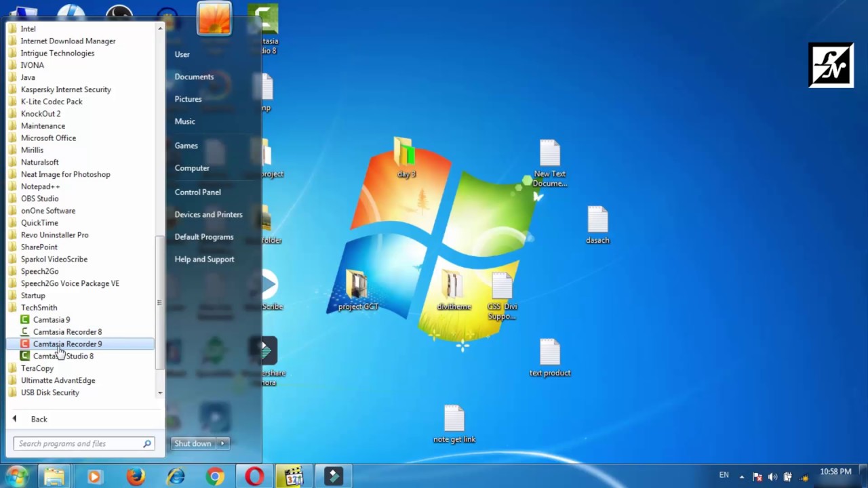
Task: Open Computer from Start menu
Action: (192, 168)
